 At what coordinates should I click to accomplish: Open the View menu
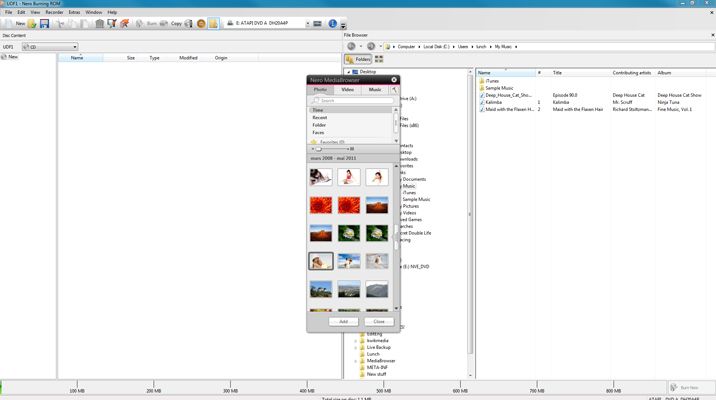coord(35,12)
